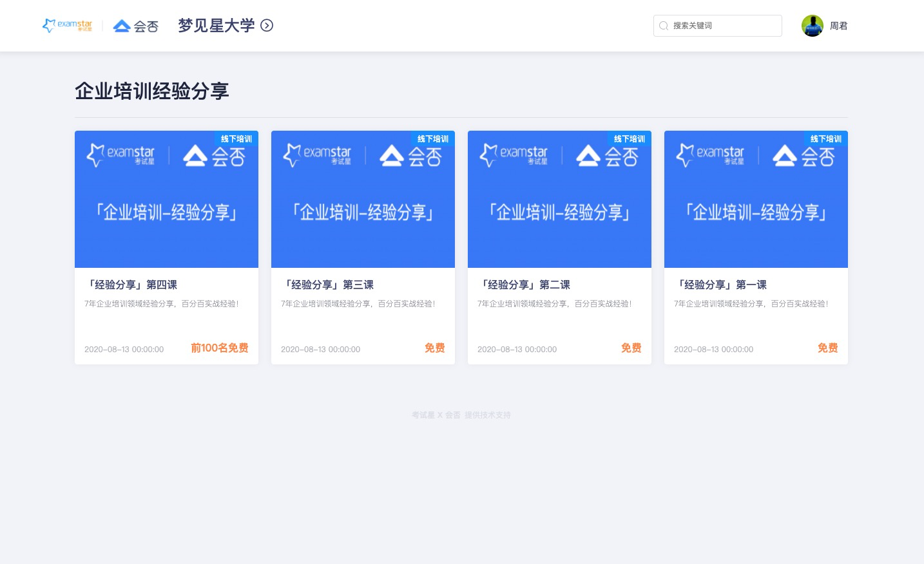Click the footer 考试星 X 会否 提供技术支持

point(461,415)
